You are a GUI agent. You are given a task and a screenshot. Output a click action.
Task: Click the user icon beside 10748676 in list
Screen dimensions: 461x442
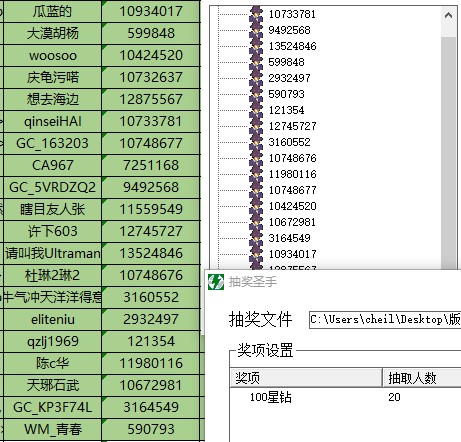coord(256,158)
